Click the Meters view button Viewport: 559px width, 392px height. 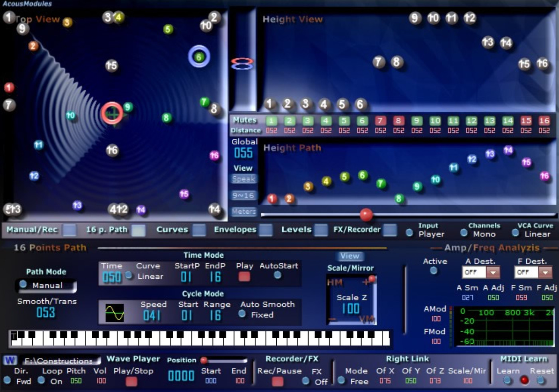tap(244, 212)
